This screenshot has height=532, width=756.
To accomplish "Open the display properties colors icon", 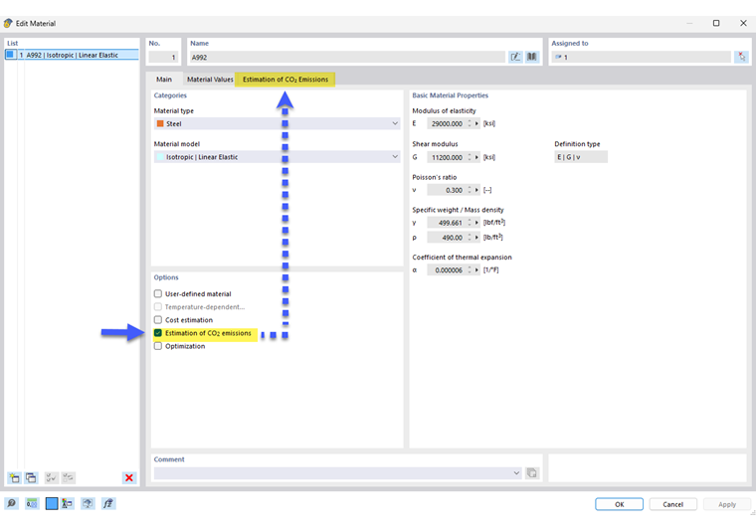I will [68, 503].
